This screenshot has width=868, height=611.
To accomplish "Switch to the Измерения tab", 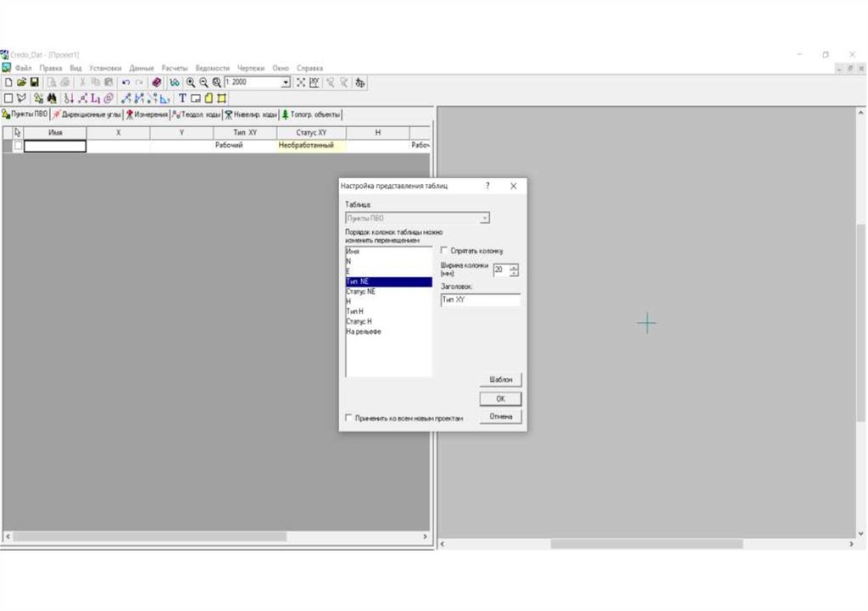I will [x=147, y=114].
